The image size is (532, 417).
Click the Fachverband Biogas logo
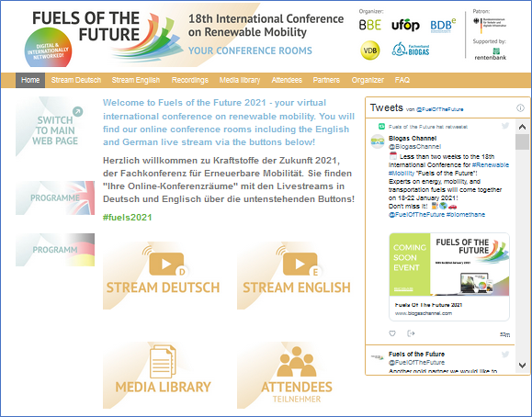pyautogui.click(x=411, y=50)
